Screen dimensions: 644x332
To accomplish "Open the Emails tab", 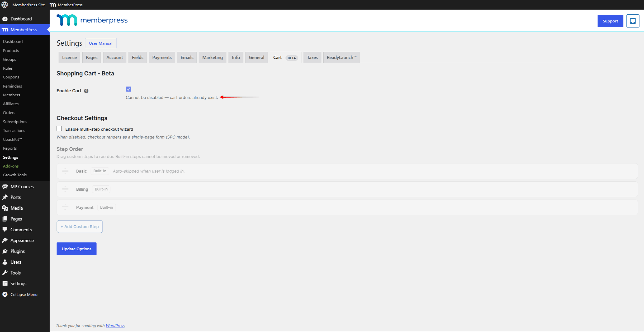I will 187,57.
